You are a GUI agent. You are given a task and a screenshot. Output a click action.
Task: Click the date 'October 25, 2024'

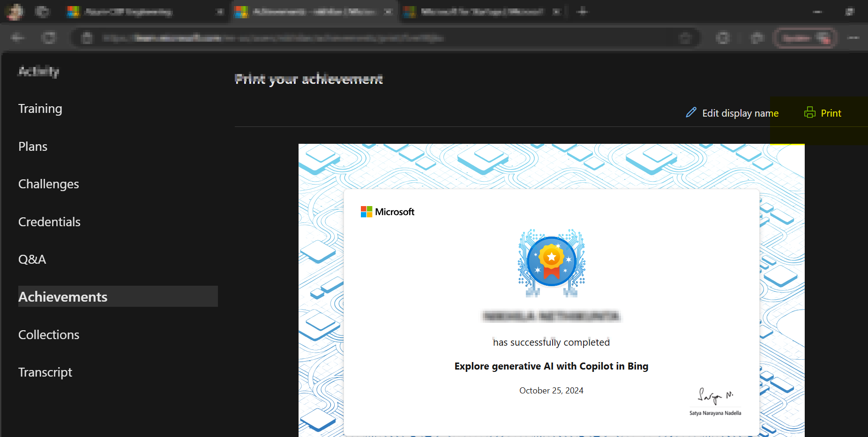(551, 391)
